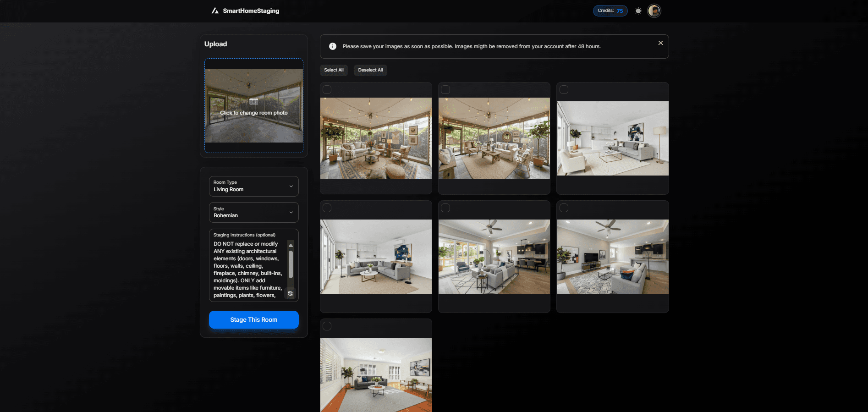This screenshot has height=412, width=868.
Task: Select the first staged sunroom image checkbox
Action: (327, 90)
